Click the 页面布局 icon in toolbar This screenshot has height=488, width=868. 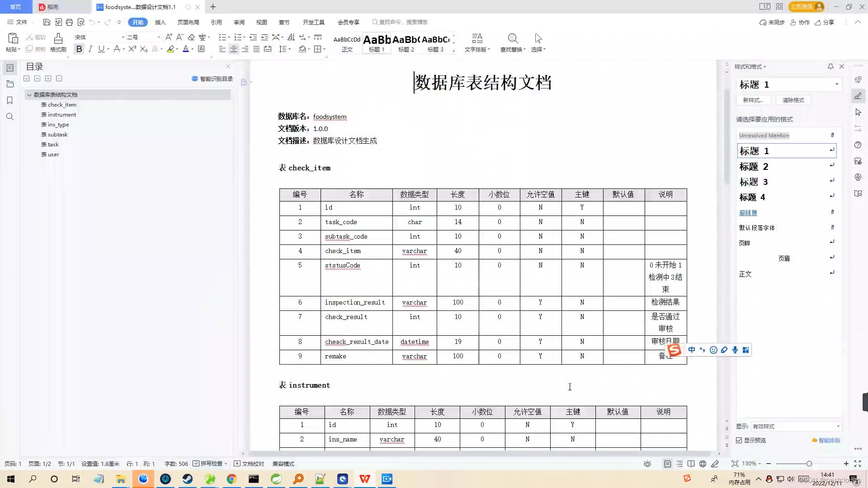pyautogui.click(x=188, y=22)
